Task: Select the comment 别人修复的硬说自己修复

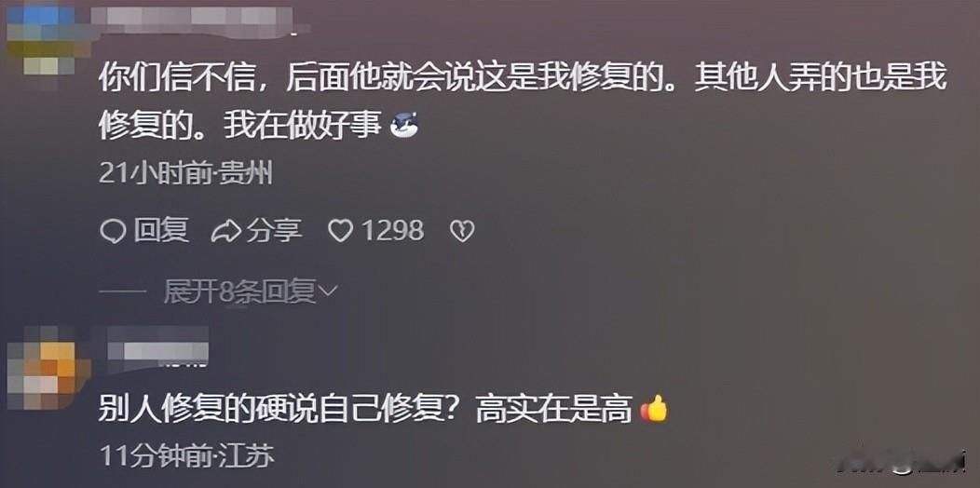Action: pos(383,411)
